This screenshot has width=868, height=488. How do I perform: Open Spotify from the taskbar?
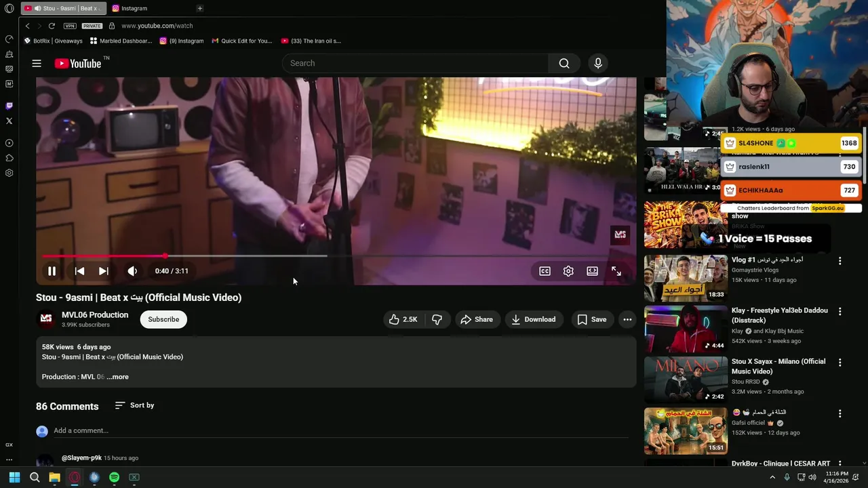tap(114, 477)
